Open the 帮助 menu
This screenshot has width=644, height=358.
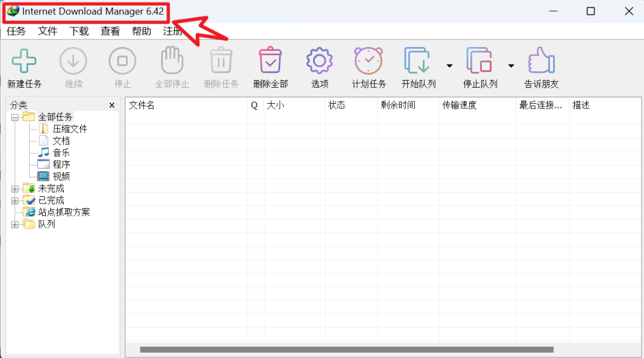point(141,31)
